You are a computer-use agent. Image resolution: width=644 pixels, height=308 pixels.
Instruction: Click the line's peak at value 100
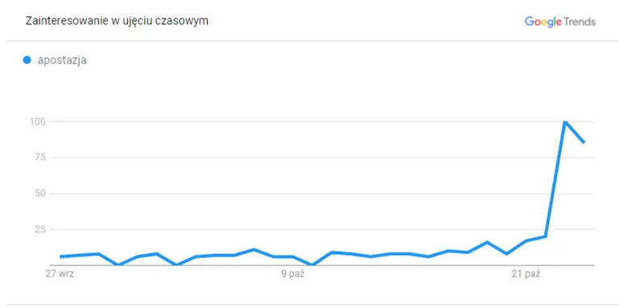(x=565, y=121)
